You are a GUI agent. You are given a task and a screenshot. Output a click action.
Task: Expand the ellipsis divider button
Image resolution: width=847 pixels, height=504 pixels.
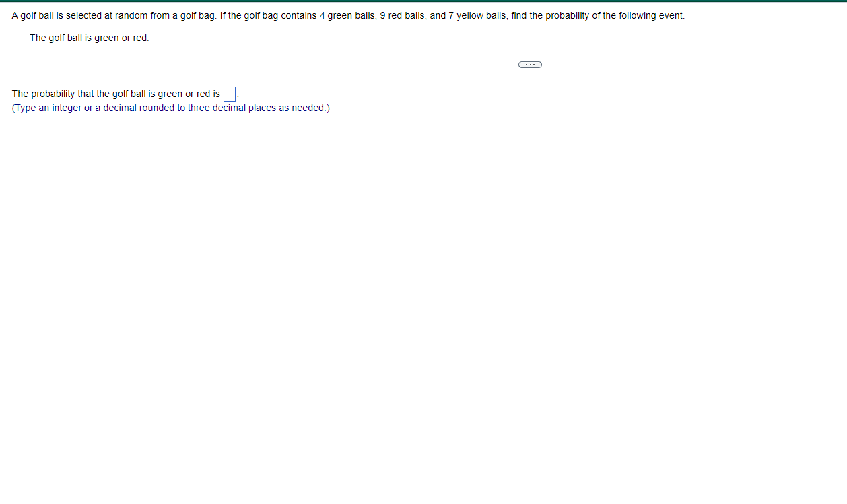(530, 65)
